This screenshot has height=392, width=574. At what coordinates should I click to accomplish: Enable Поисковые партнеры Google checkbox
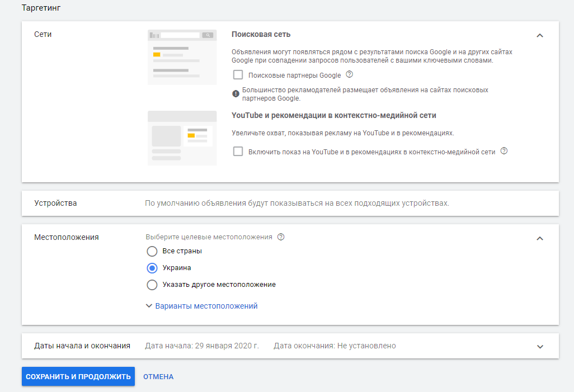(x=238, y=75)
